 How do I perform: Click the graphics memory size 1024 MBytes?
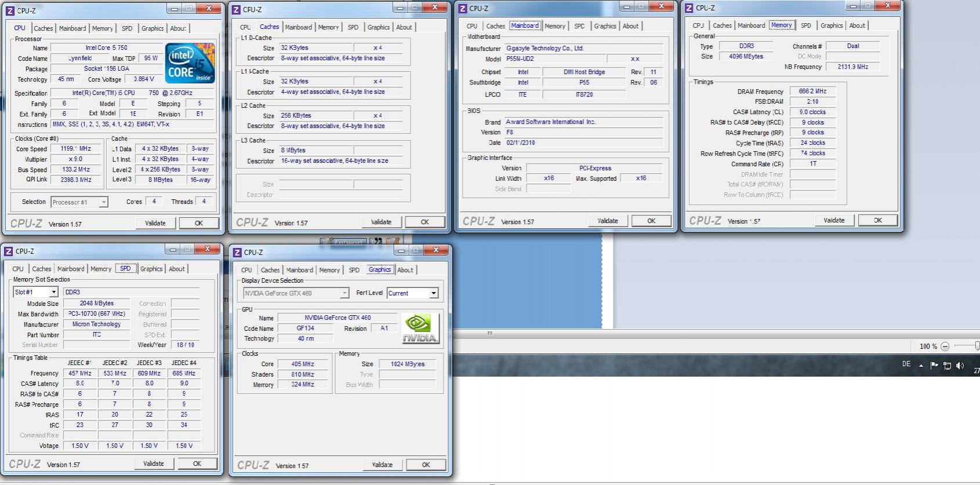pyautogui.click(x=407, y=364)
